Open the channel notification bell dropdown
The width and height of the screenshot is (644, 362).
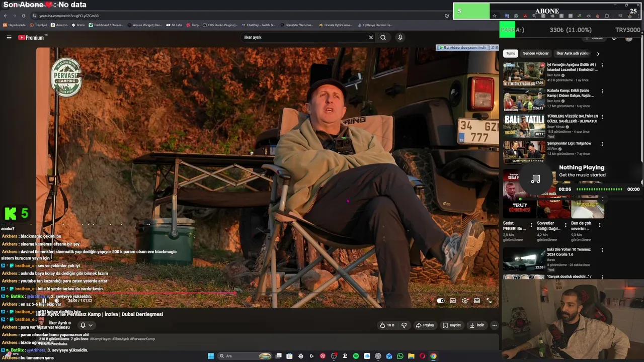coord(87,325)
